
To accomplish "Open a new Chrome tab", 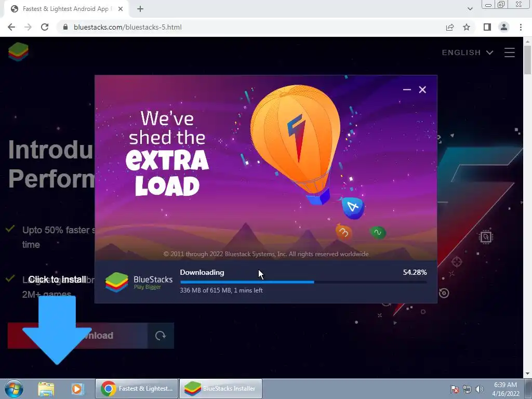I will [140, 9].
